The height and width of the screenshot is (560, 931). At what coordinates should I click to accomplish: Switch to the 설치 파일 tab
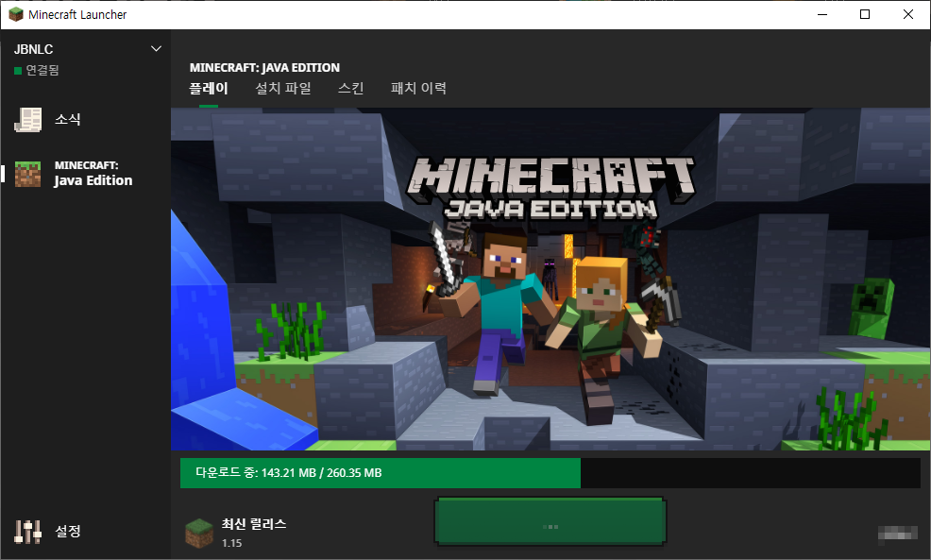[x=283, y=89]
